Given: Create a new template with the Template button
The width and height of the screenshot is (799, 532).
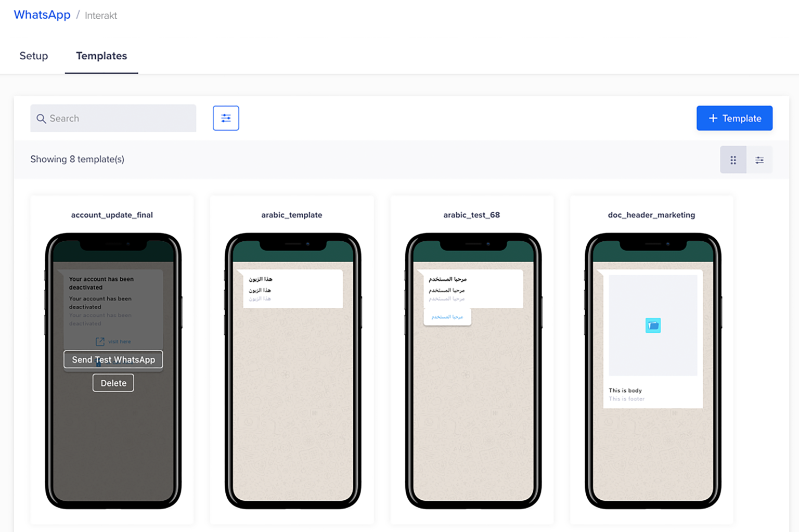Looking at the screenshot, I should (x=734, y=118).
